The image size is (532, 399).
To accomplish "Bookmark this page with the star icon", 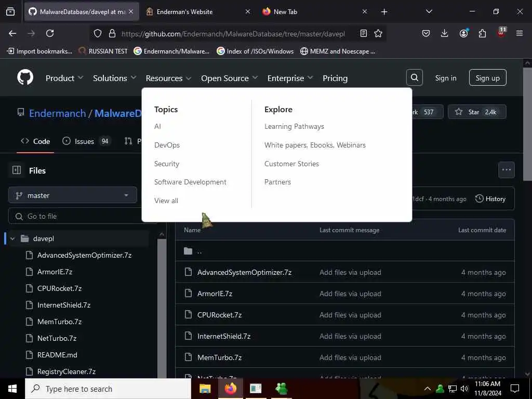I will pyautogui.click(x=378, y=33).
